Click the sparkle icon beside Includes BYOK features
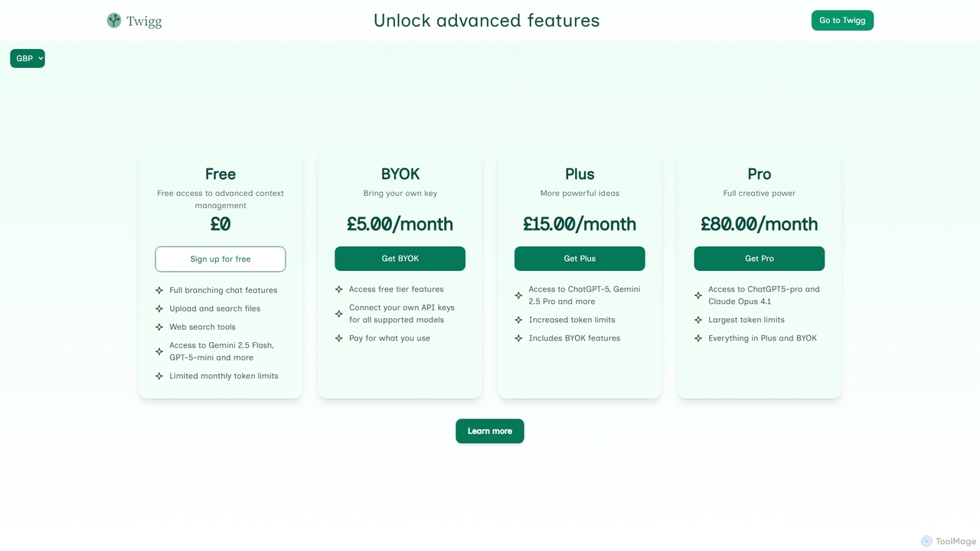Image resolution: width=980 pixels, height=551 pixels. point(518,338)
